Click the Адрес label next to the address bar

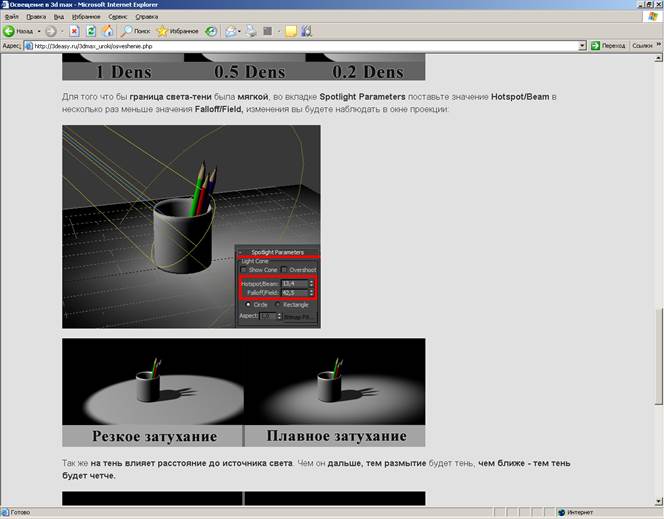(11, 46)
